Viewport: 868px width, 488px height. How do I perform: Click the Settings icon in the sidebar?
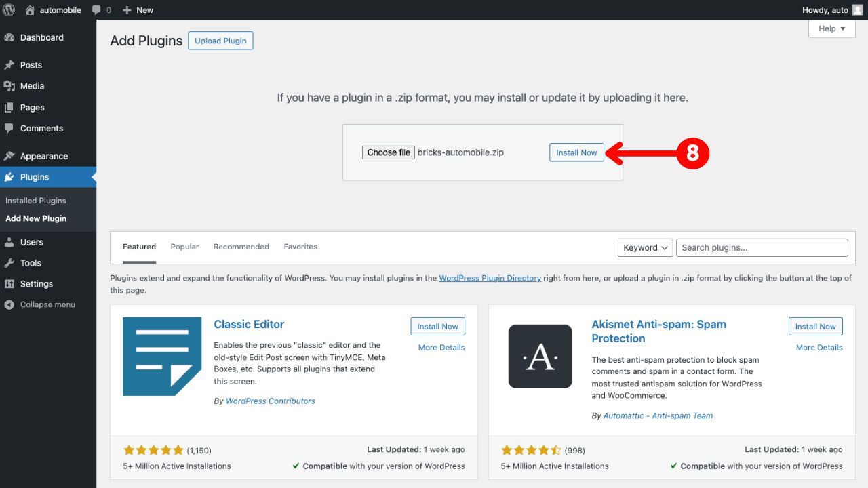point(9,284)
